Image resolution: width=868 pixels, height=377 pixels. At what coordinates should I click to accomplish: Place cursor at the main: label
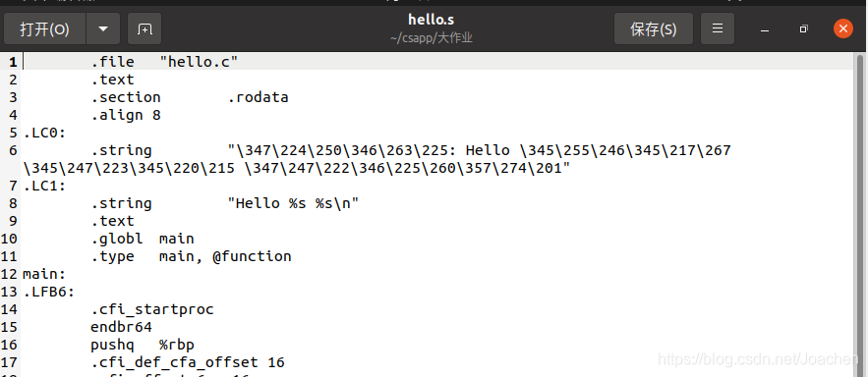tap(44, 274)
